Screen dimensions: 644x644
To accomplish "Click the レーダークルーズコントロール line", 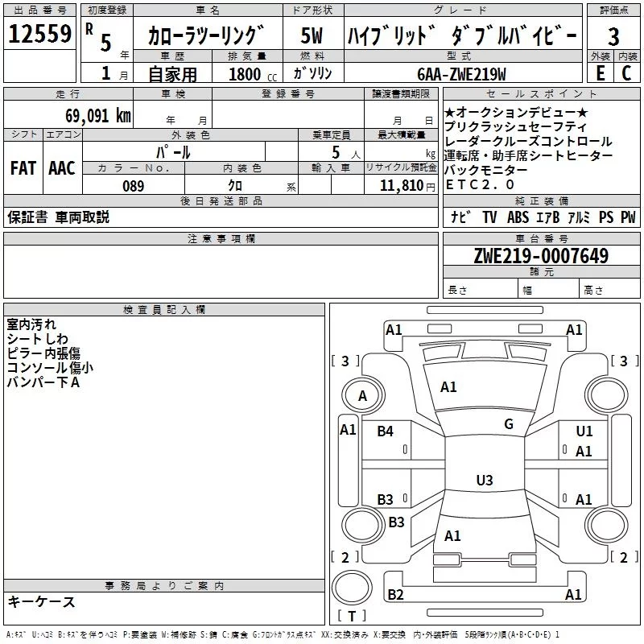I will point(528,141).
